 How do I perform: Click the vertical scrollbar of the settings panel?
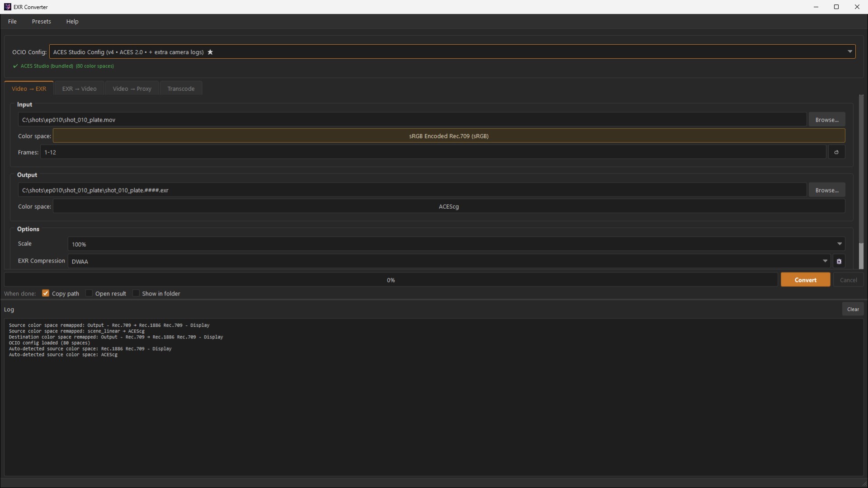point(861,182)
